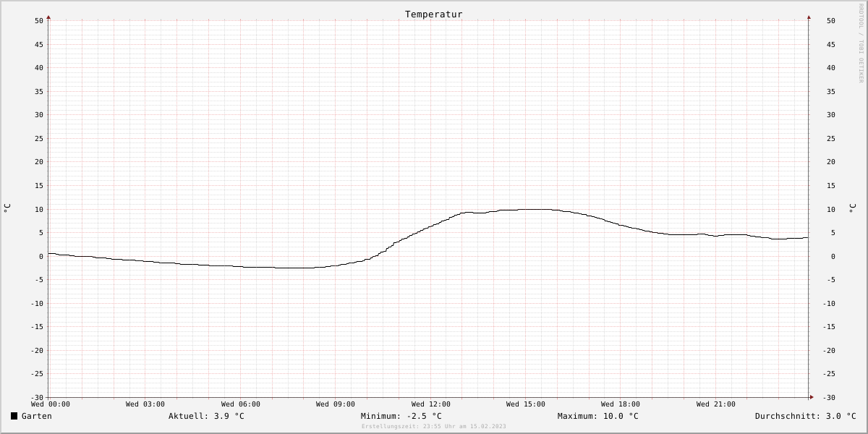Select the "25" tick label on left axis
This screenshot has height=434, width=868.
[x=39, y=138]
